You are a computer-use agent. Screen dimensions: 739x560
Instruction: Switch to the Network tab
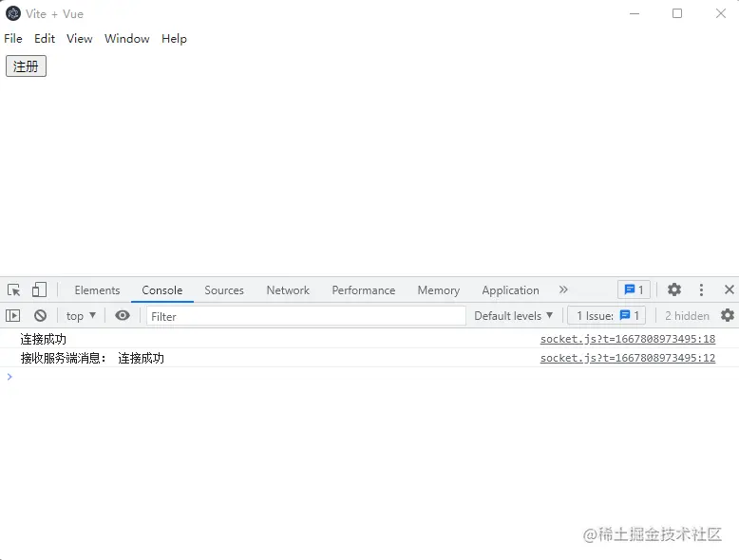click(288, 290)
